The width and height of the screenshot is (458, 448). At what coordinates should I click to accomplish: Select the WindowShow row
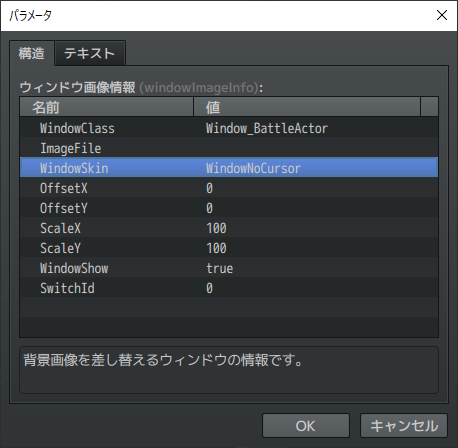point(229,268)
